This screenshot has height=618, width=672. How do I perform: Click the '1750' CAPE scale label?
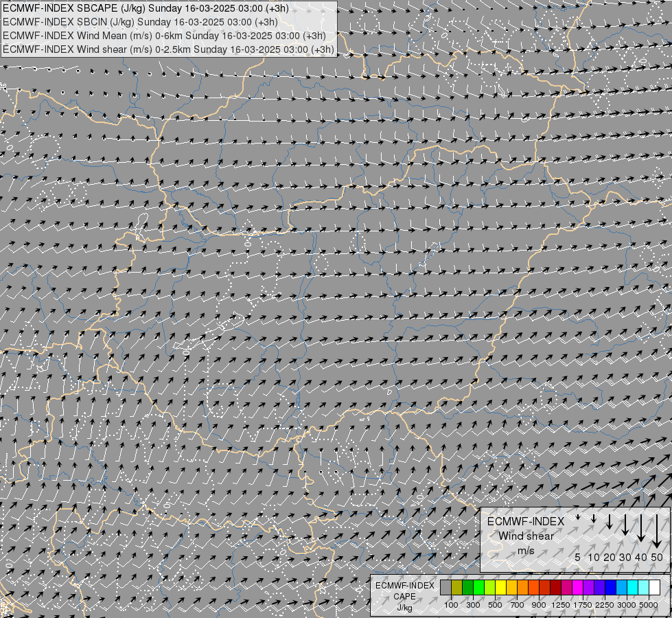coord(583,605)
